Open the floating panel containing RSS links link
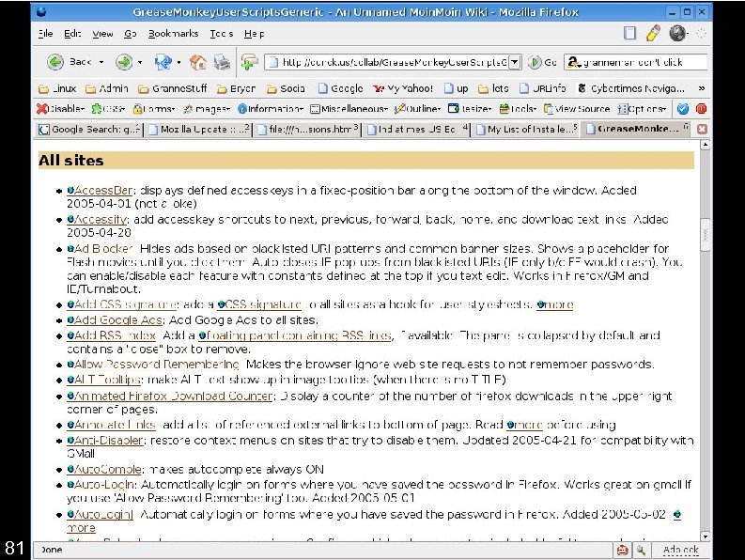The image size is (745, 560). click(x=299, y=335)
